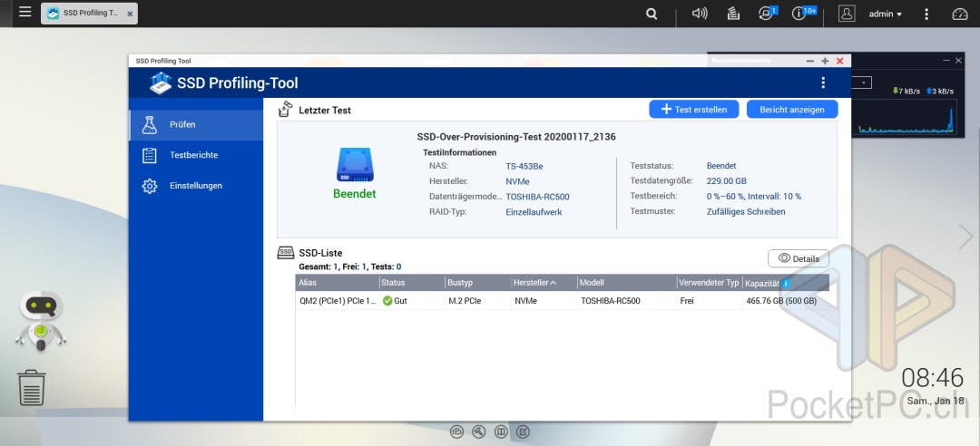
Task: Click the second utility icon in bottom dock
Action: click(479, 431)
